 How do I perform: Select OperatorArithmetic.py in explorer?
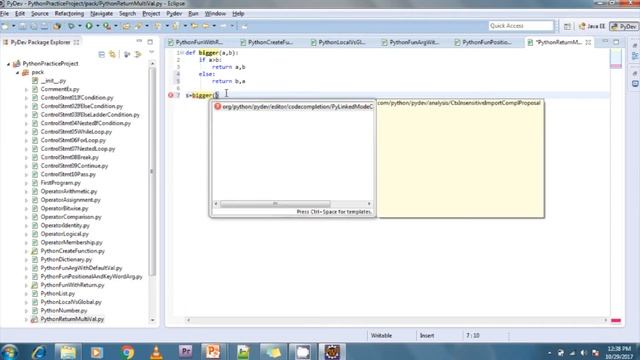point(69,191)
